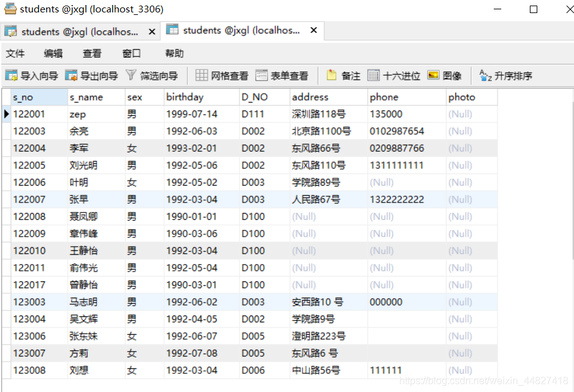This screenshot has width=574, height=392.
Task: Open the 编辑 menu
Action: click(x=53, y=53)
